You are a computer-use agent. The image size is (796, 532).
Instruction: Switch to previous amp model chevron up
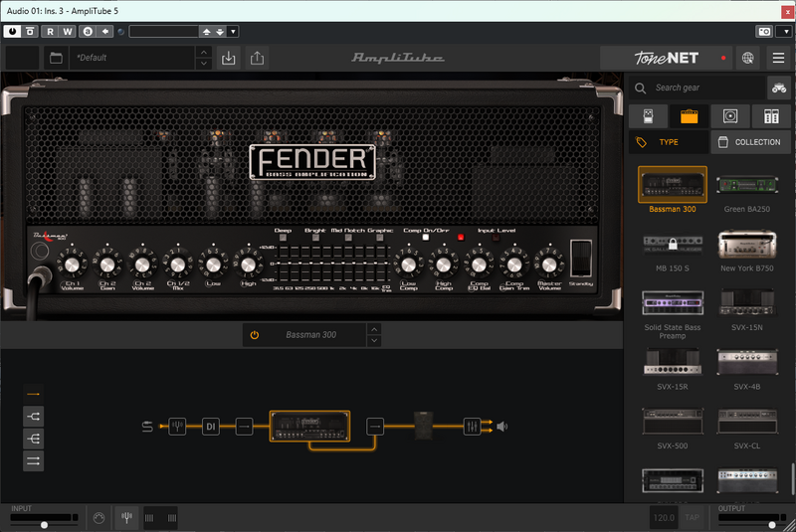tap(374, 329)
